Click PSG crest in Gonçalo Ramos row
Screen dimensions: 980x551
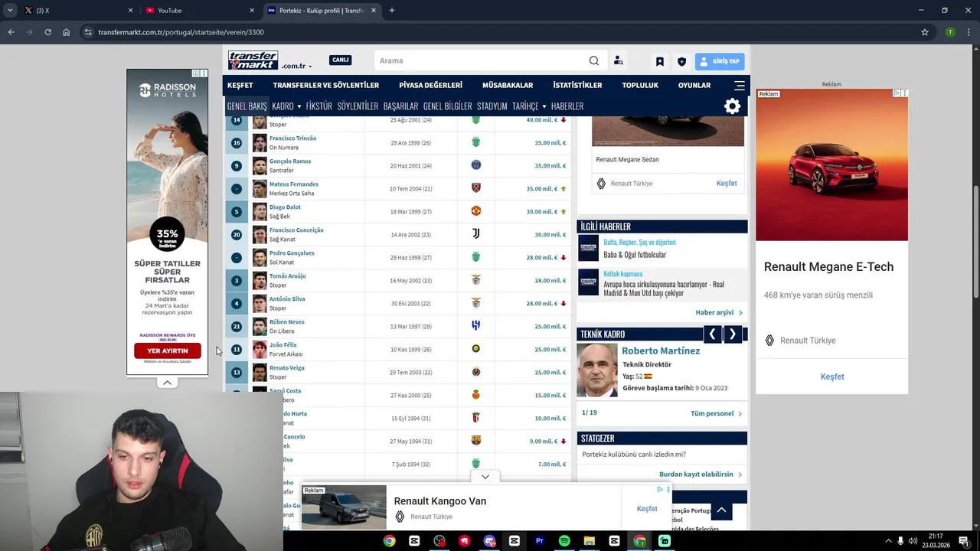point(475,165)
